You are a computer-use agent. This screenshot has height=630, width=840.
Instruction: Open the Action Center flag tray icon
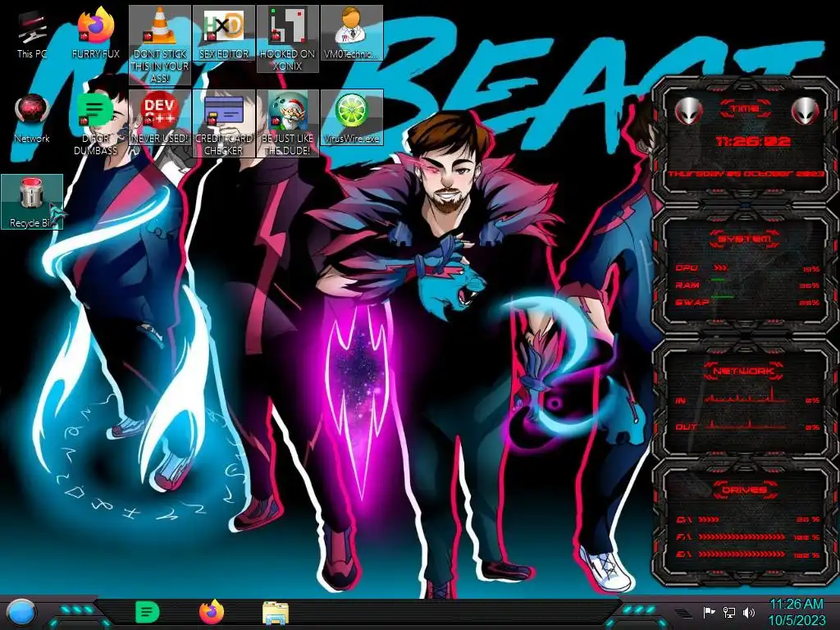(x=709, y=612)
